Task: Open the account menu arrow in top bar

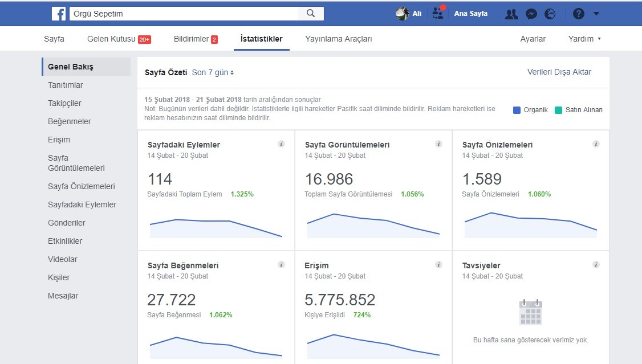Action: coord(596,14)
